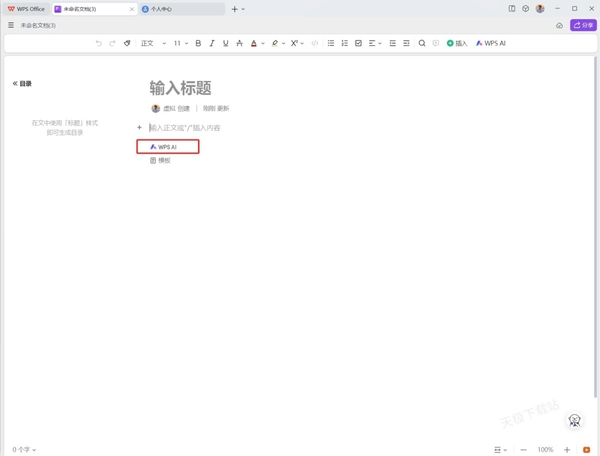Click the body text input placeholder

pos(184,128)
